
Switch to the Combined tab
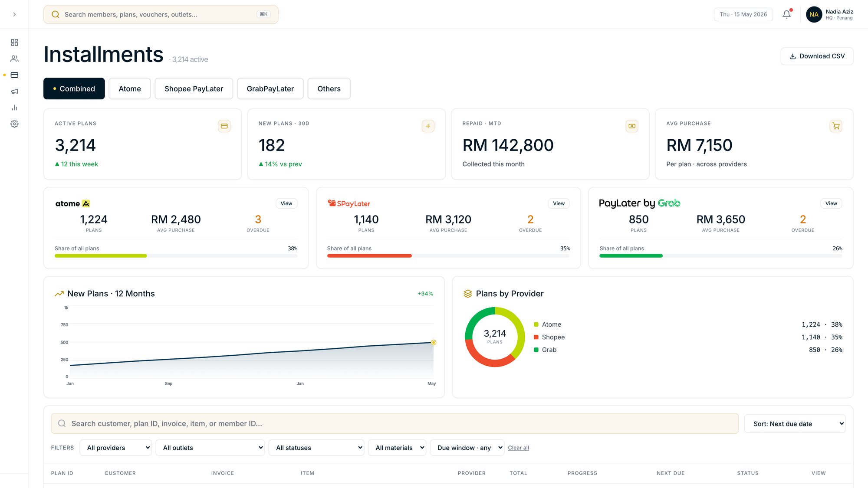74,88
